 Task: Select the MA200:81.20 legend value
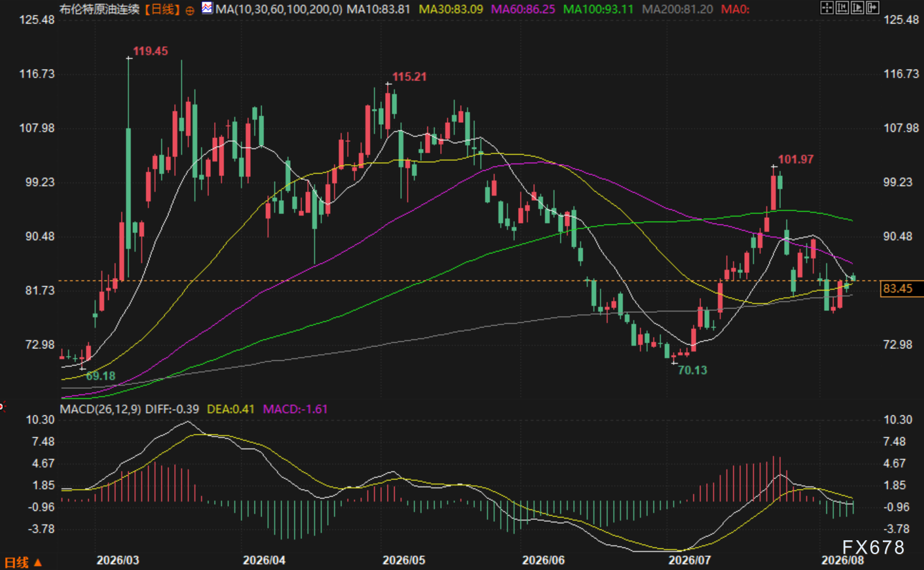(677, 9)
